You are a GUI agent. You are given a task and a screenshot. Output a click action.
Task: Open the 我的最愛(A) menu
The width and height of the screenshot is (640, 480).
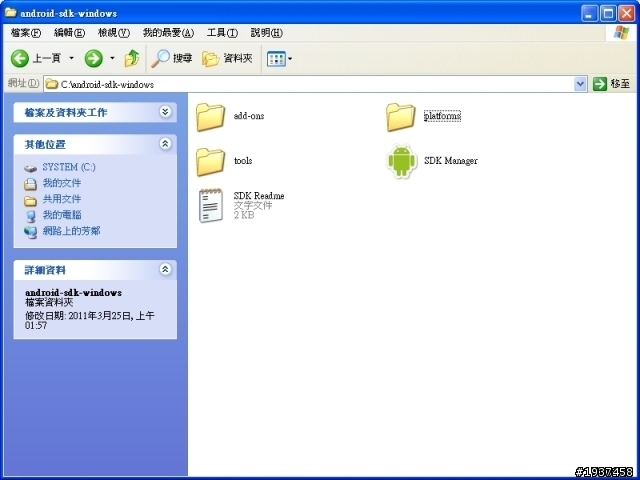click(169, 33)
